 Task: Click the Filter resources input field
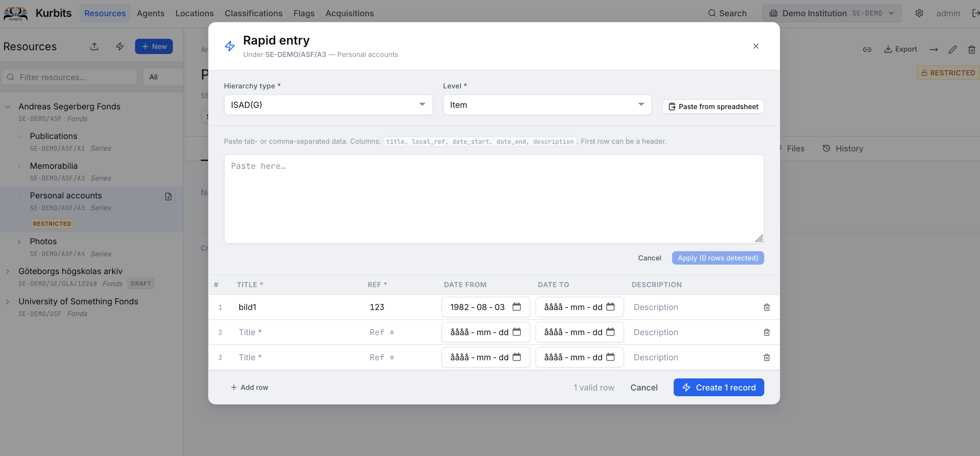[69, 77]
